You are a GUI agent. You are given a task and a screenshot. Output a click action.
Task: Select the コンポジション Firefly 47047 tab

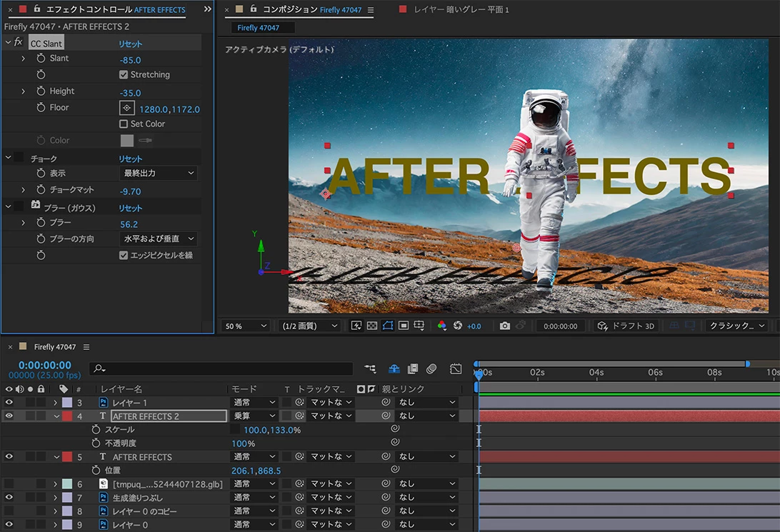tap(312, 9)
